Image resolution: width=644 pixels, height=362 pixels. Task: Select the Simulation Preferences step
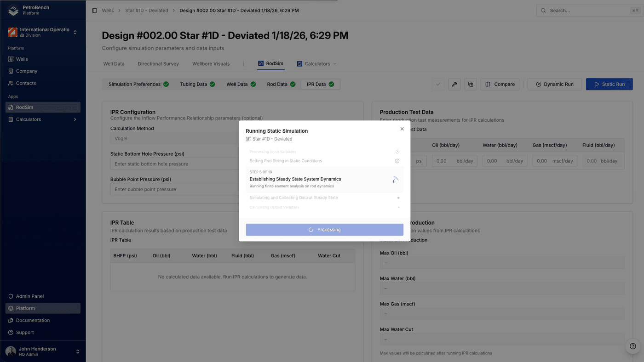[x=138, y=84]
